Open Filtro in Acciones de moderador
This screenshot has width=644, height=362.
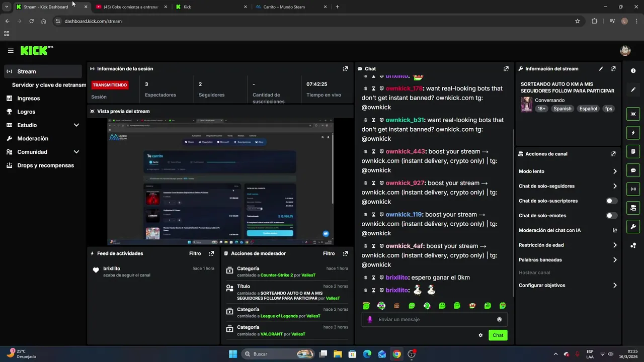point(329,253)
